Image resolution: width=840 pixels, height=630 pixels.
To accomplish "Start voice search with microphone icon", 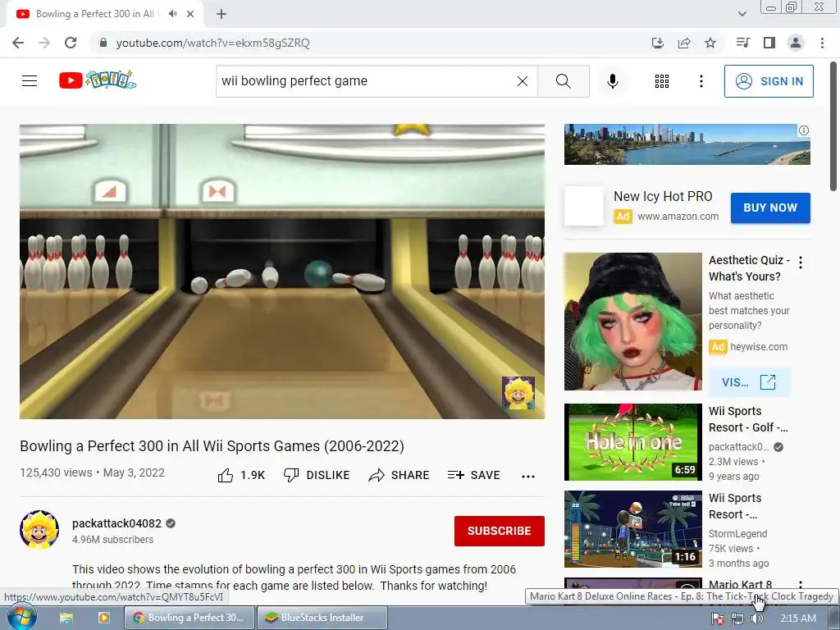I will (x=612, y=81).
